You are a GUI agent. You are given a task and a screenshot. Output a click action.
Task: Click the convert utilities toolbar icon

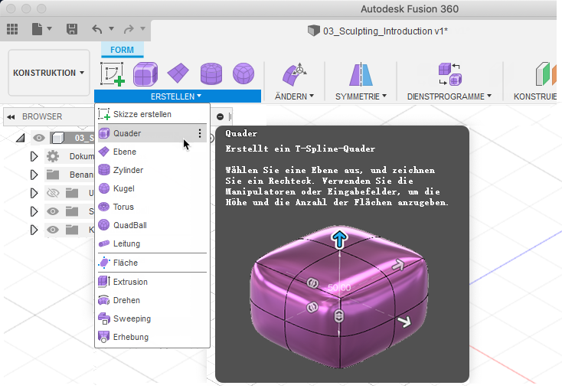pos(449,74)
